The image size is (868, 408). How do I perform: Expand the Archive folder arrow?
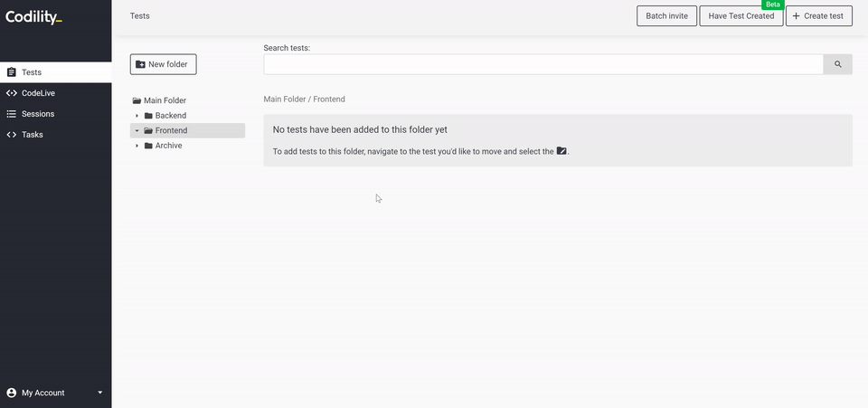(x=137, y=146)
